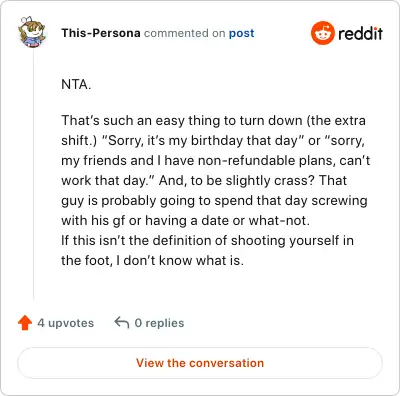Open the blue 'post' link

[241, 33]
